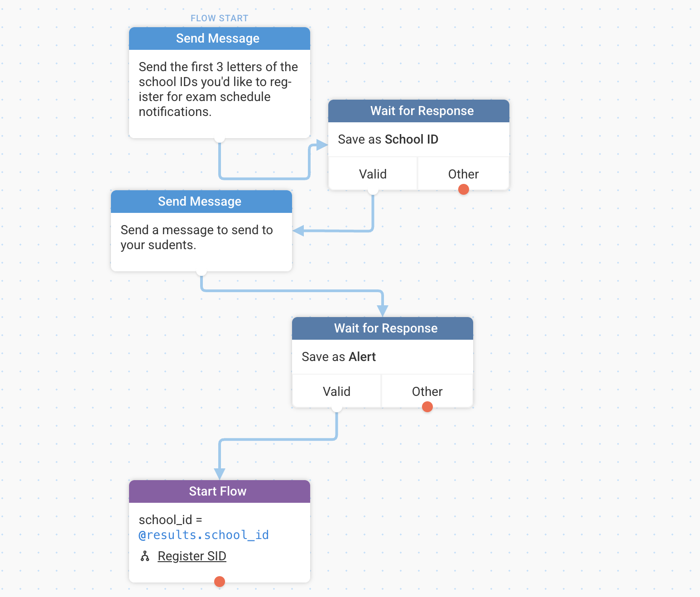
Task: Click the Other category of Alert
Action: point(427,391)
